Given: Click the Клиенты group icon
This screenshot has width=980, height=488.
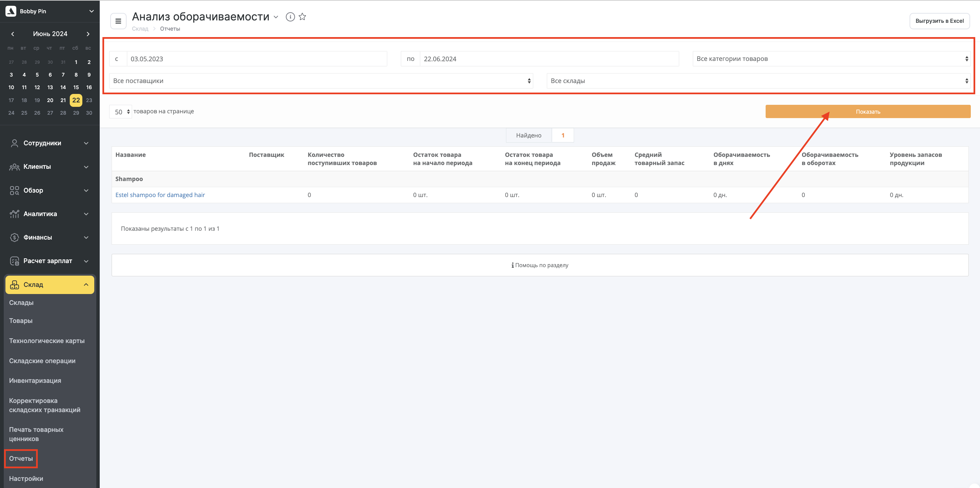Looking at the screenshot, I should coord(14,167).
